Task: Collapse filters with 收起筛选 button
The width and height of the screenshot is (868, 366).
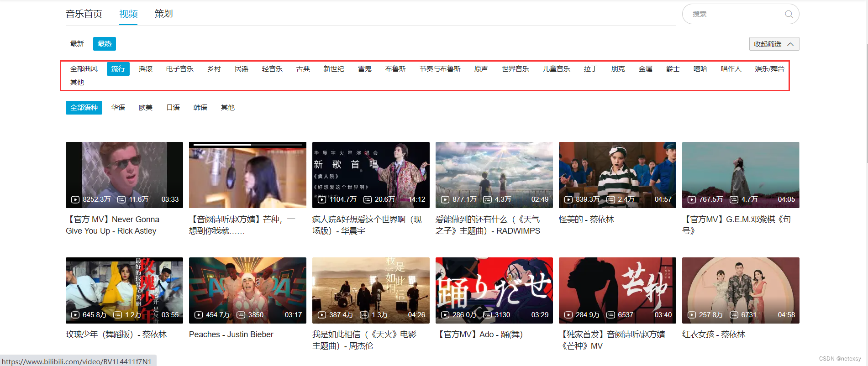Action: (774, 44)
